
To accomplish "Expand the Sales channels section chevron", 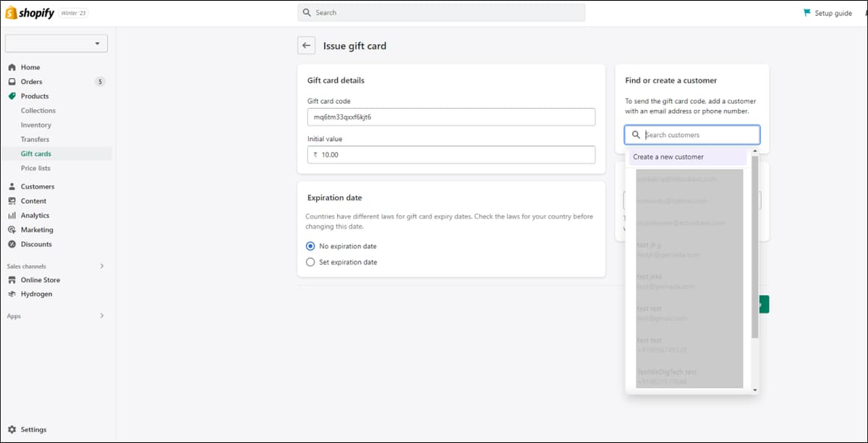I will [x=102, y=266].
